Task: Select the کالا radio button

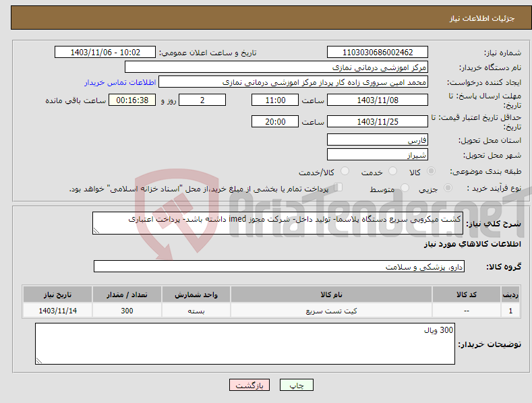Action: tap(431, 171)
